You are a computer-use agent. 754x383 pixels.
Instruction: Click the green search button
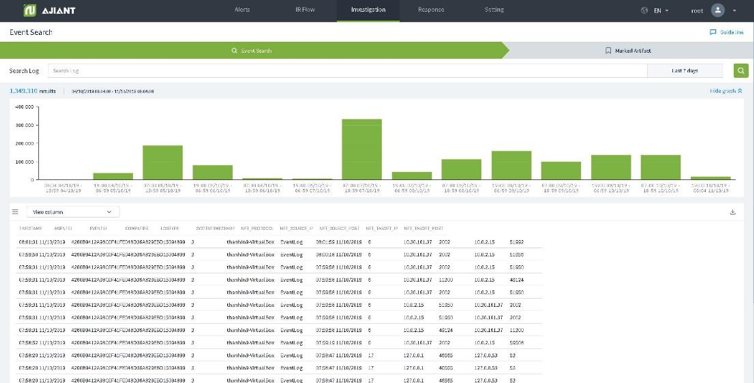pyautogui.click(x=741, y=71)
